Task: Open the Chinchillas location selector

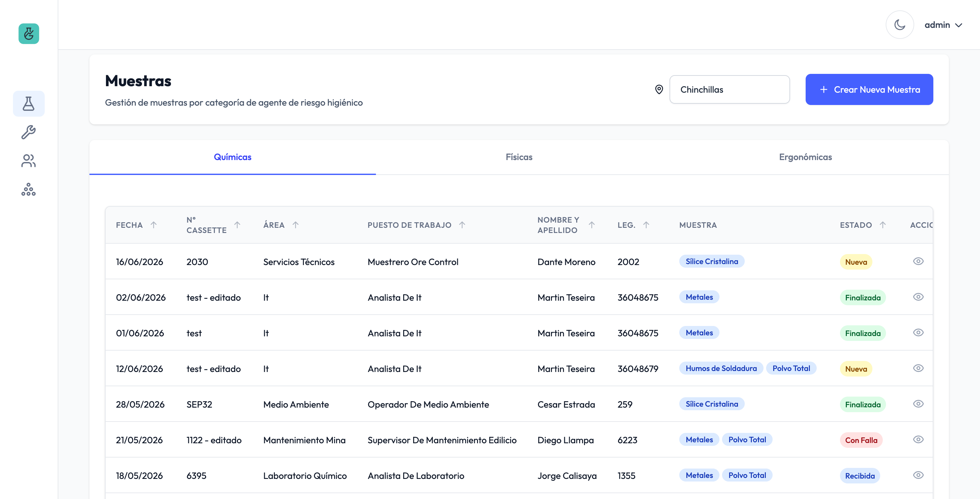Action: click(729, 89)
